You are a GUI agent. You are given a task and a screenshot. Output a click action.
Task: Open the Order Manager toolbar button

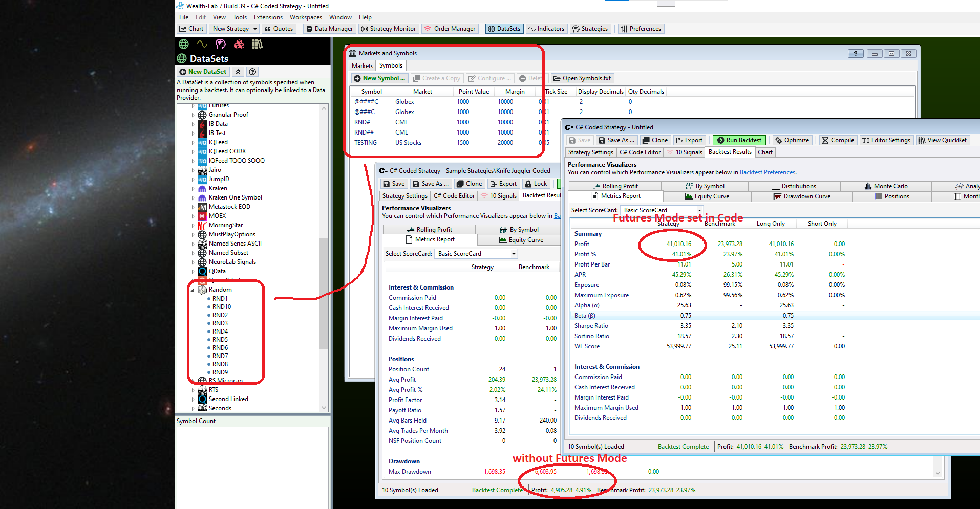(450, 29)
